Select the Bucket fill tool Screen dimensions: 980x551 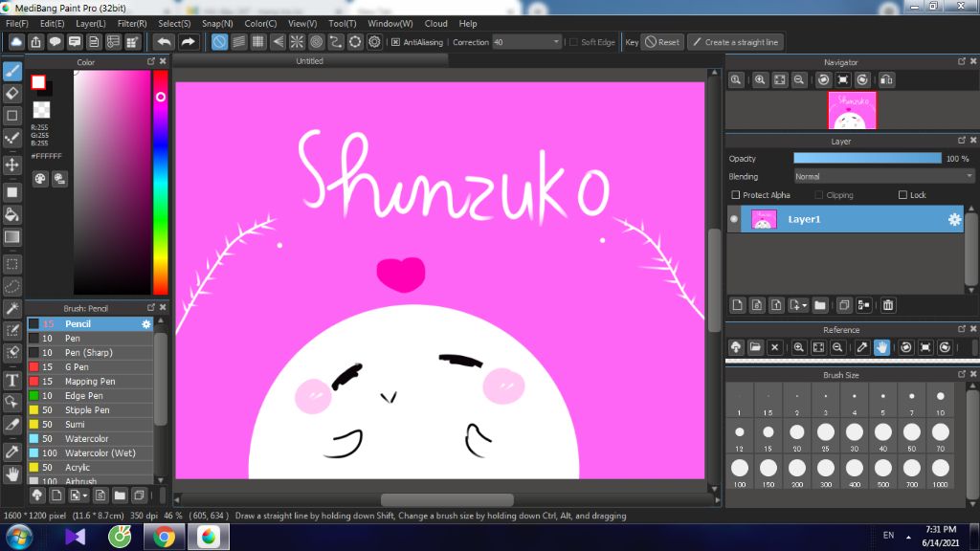pos(12,215)
